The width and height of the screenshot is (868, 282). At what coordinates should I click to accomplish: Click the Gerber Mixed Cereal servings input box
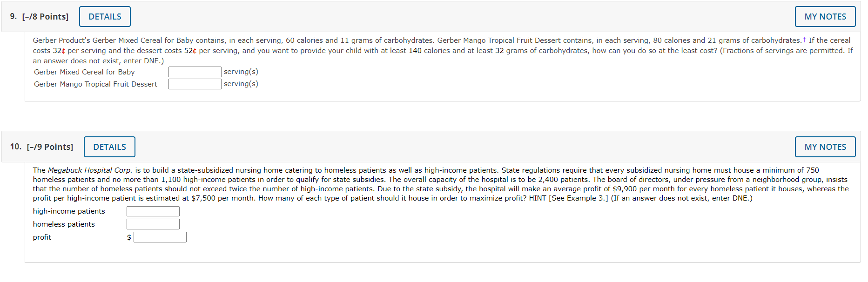pyautogui.click(x=195, y=72)
